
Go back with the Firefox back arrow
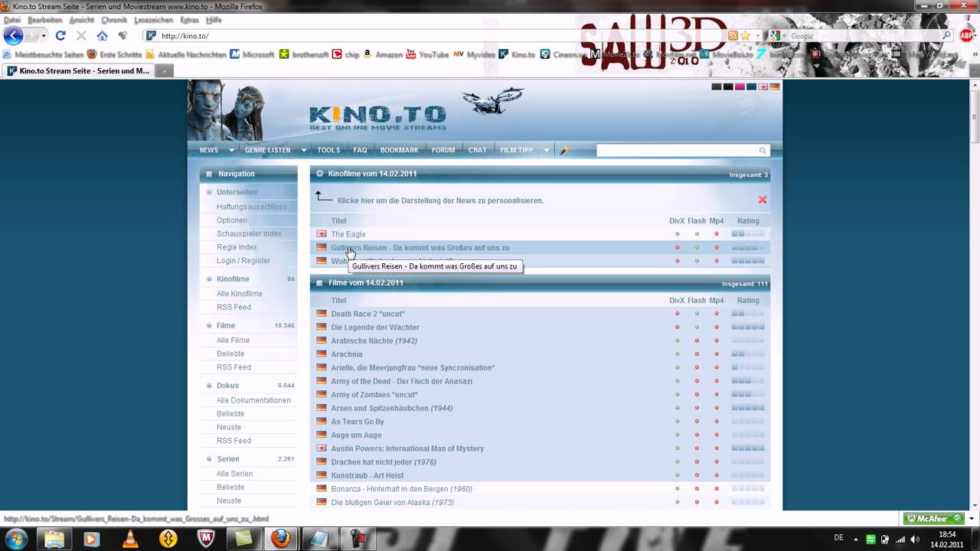[13, 36]
